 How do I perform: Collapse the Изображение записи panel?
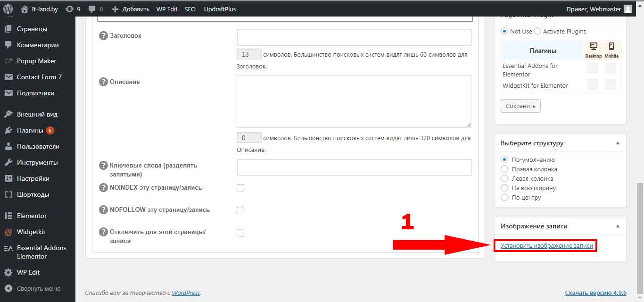[x=618, y=226]
